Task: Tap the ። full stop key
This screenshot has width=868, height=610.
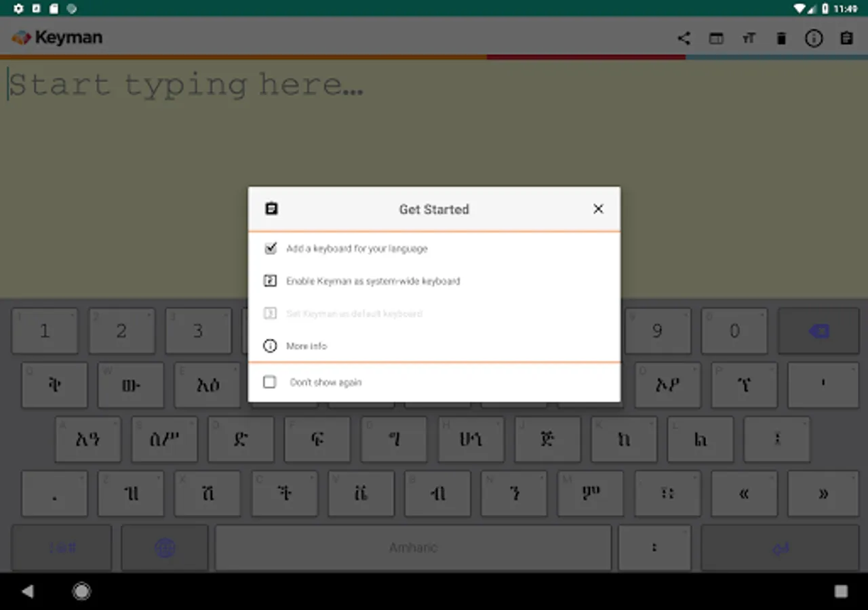Action: pos(667,493)
